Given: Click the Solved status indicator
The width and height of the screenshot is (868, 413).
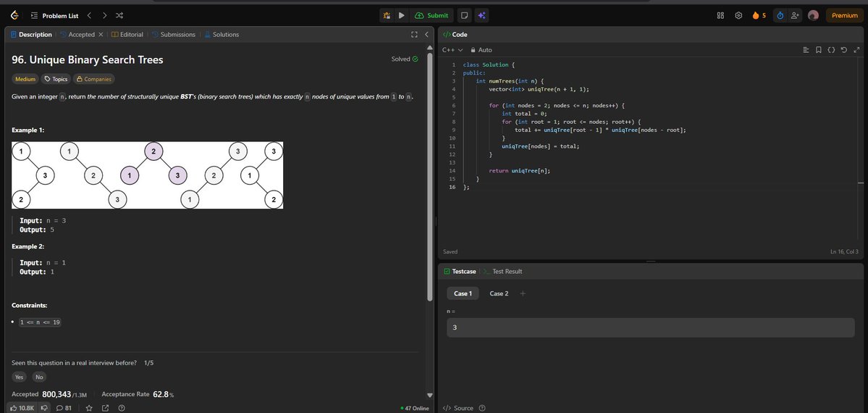Looking at the screenshot, I should [405, 59].
